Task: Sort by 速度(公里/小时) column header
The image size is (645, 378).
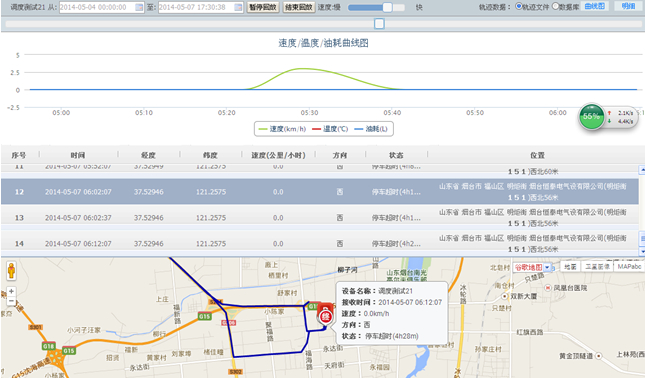Action: 278,155
